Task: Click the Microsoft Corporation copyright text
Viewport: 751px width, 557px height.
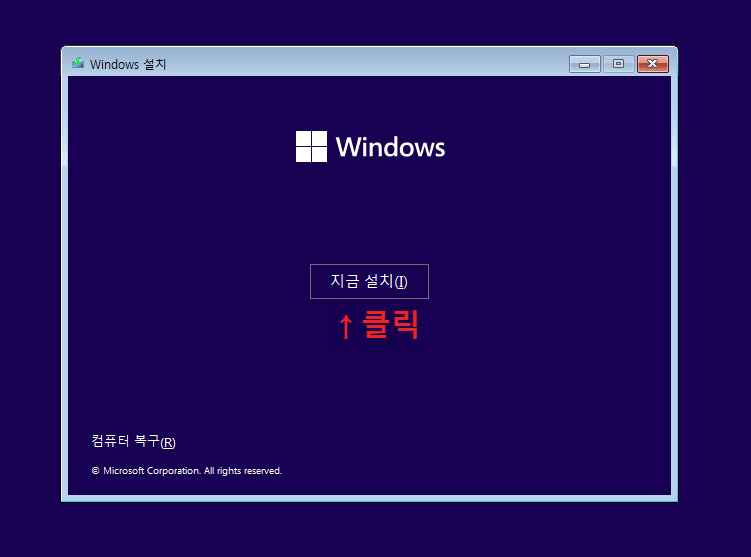Action: 187,471
